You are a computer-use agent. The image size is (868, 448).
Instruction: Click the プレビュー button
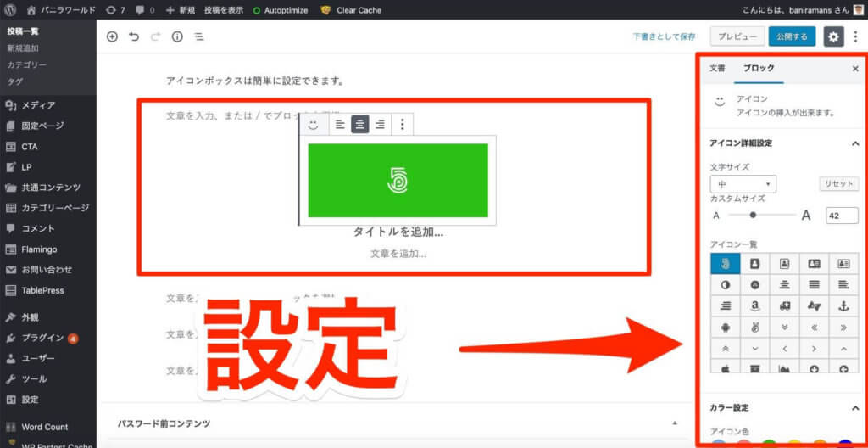(x=737, y=37)
